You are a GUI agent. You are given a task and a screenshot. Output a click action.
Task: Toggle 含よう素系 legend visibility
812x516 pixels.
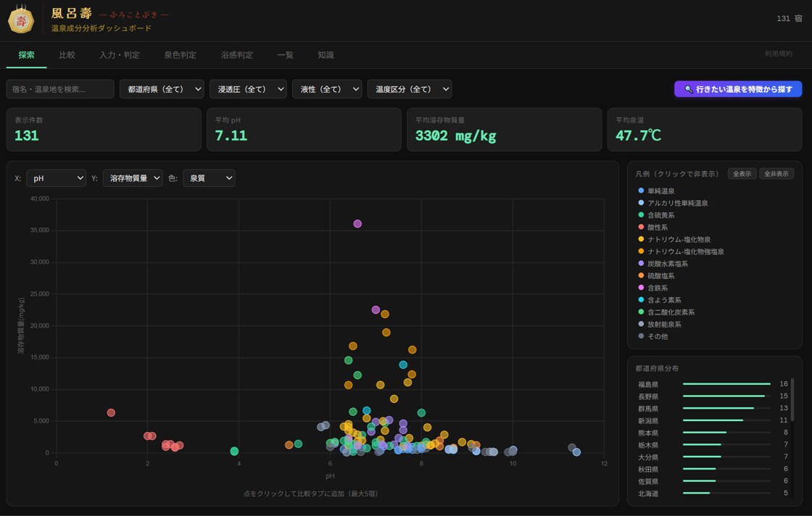pyautogui.click(x=659, y=300)
